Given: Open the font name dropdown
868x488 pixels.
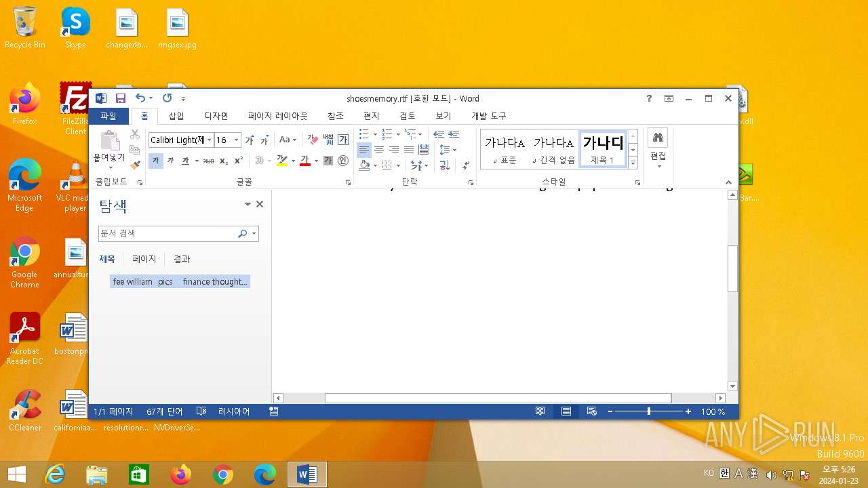Looking at the screenshot, I should coord(210,140).
